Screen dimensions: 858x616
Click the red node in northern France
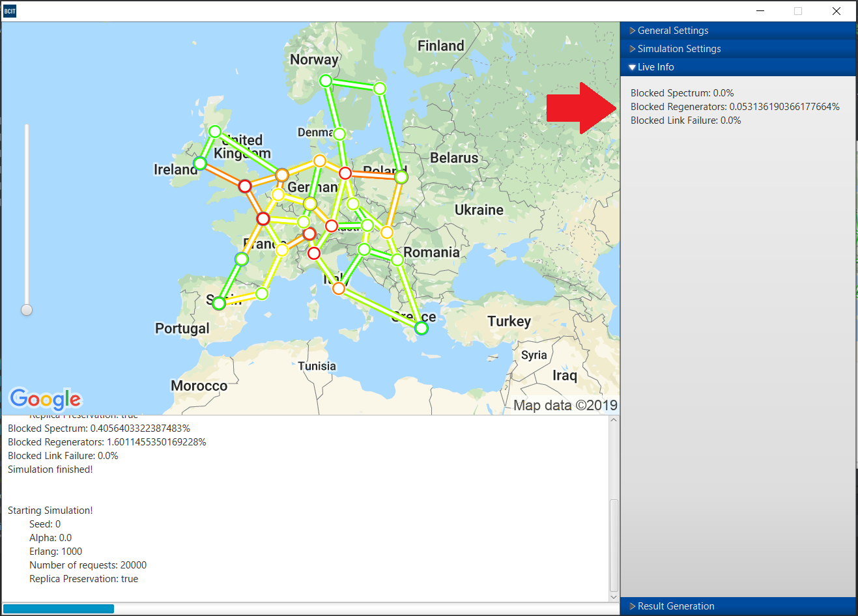coord(263,218)
